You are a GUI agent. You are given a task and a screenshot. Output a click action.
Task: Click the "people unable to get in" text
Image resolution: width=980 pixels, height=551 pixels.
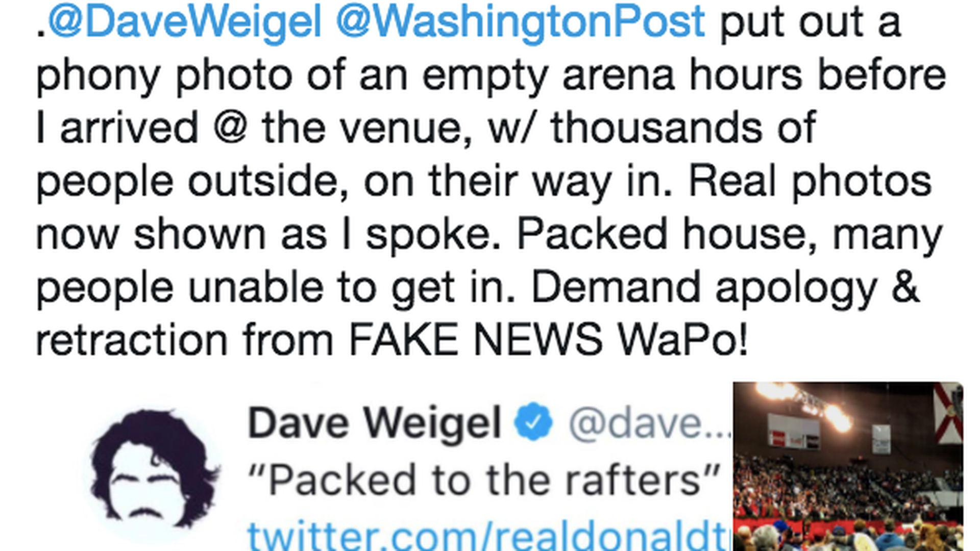pos(276,288)
